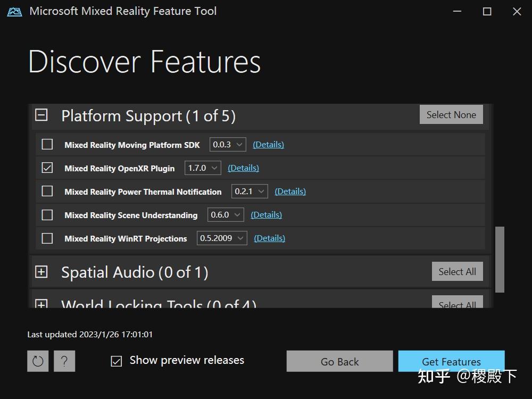Open WinRT Projections version dropdown
The width and height of the screenshot is (532, 399).
(x=222, y=238)
